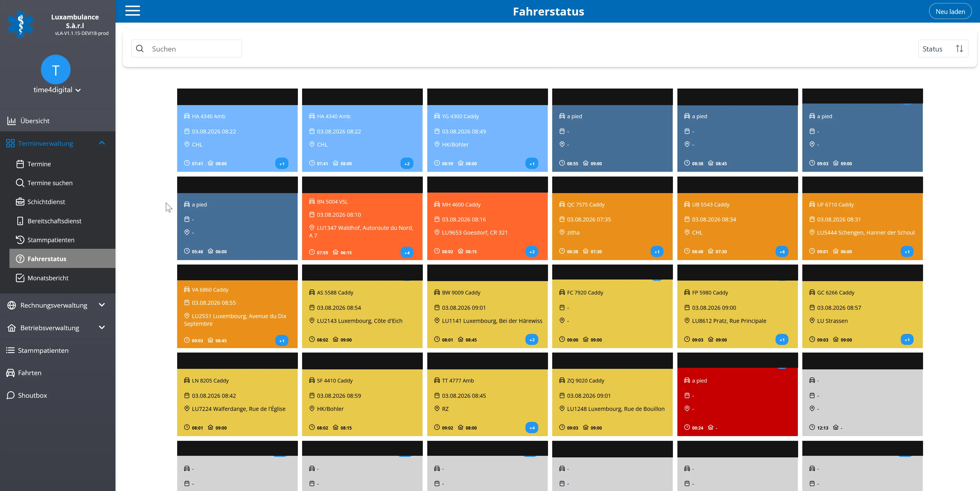The height and width of the screenshot is (491, 980).
Task: Click the +1 badge on FP 5980 Caddy card
Action: click(782, 339)
